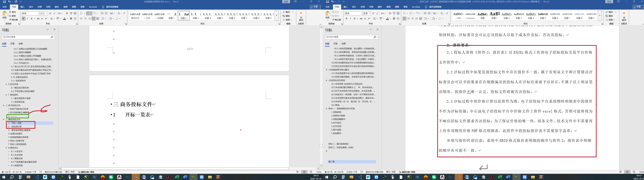Open 审阅 tab in 招标文件 window
The width and height of the screenshot is (644, 180).
[388, 7]
